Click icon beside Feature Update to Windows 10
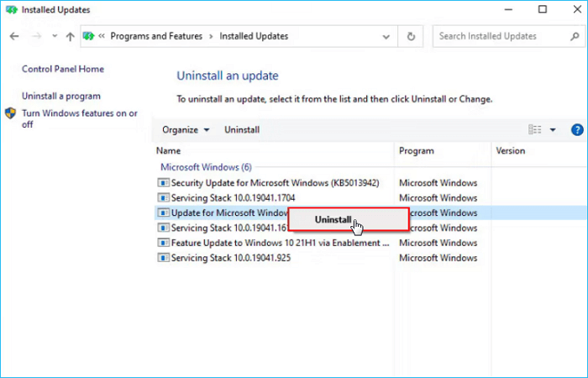This screenshot has width=588, height=378. (164, 243)
